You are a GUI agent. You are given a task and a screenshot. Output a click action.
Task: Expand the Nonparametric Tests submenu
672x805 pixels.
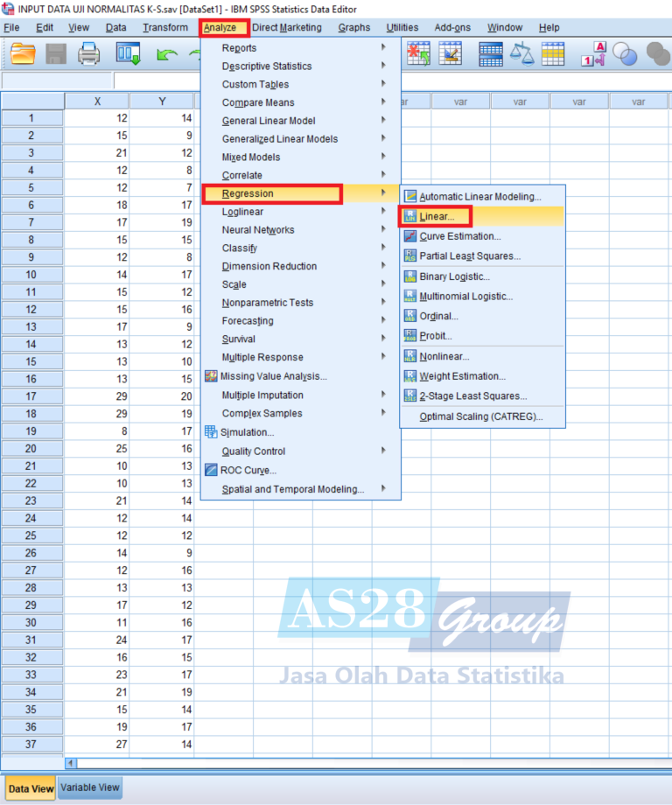click(267, 303)
